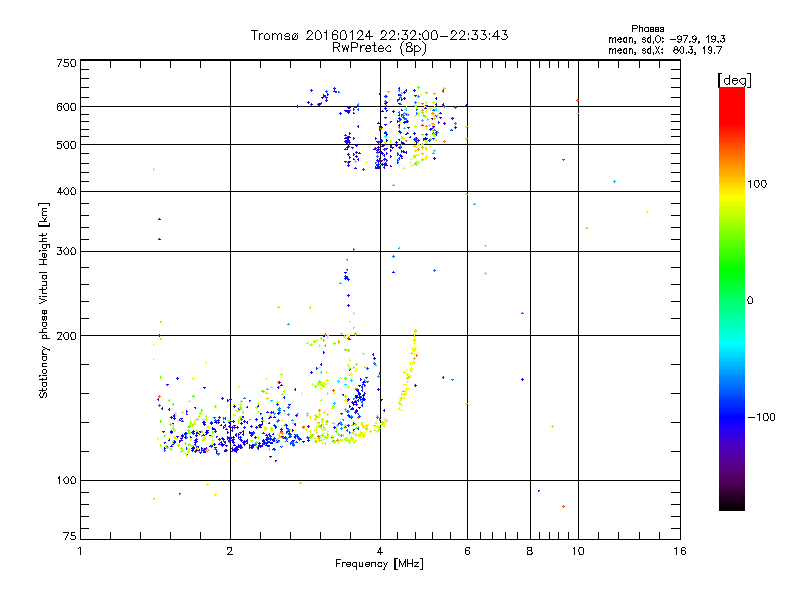Click the y-axis tick label '400'
800x600 pixels.
(66, 191)
